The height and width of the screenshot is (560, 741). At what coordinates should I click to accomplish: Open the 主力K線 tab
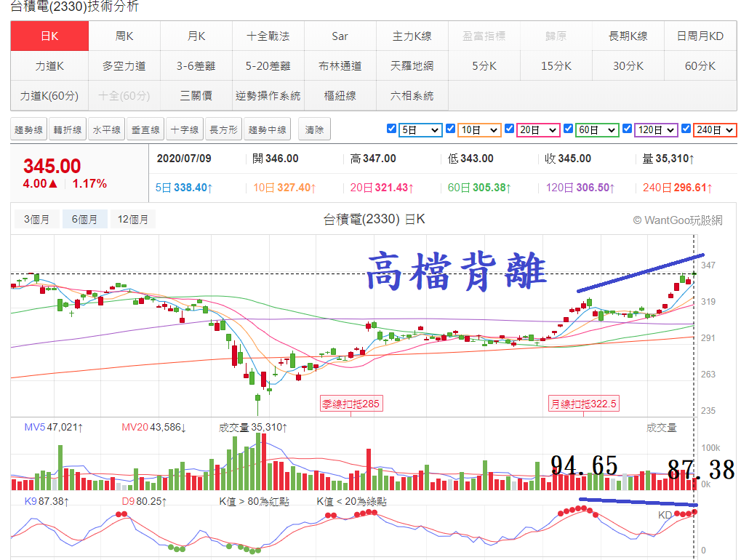(412, 36)
